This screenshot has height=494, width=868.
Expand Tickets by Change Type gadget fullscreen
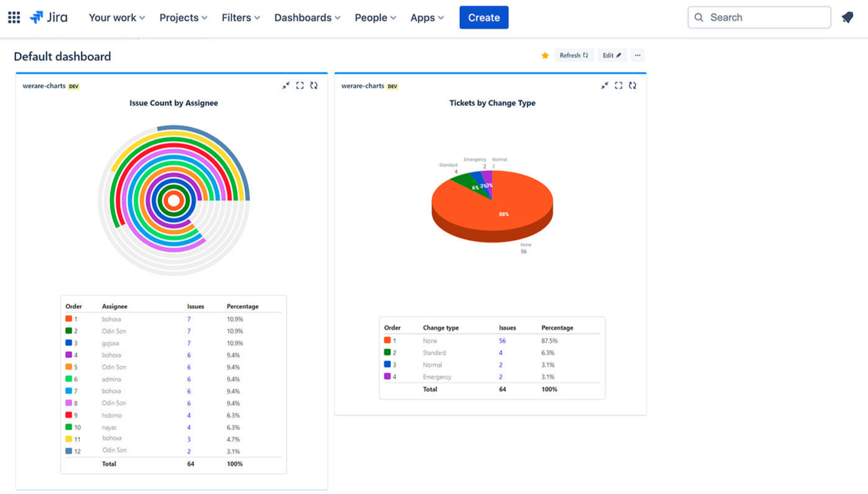618,85
